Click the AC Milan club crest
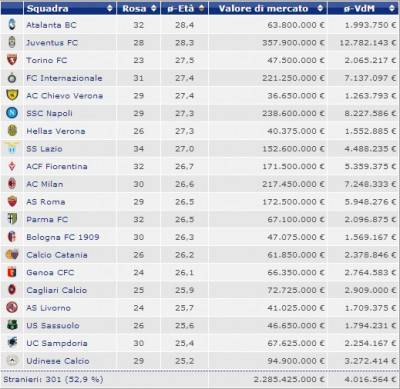Image resolution: width=400 pixels, height=389 pixels. click(x=12, y=184)
